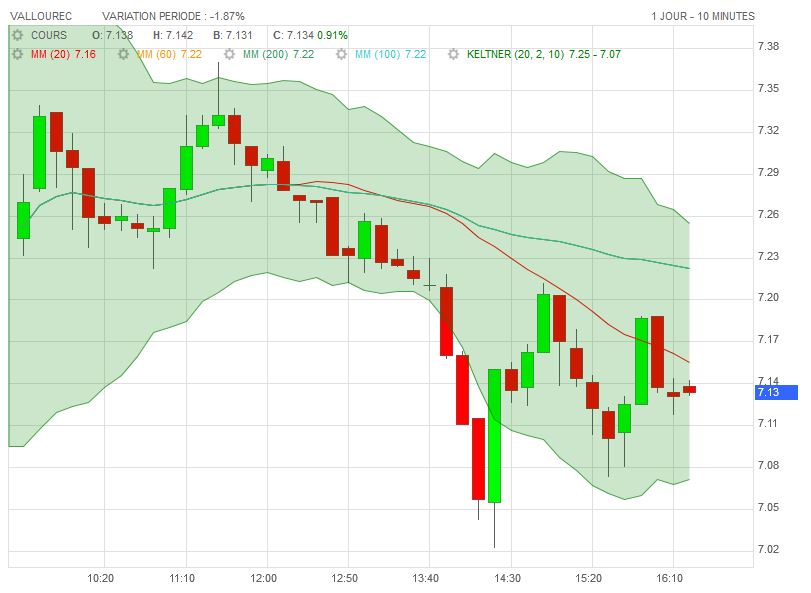Click the 7.26 price axis label
The image size is (811, 593).
[768, 215]
